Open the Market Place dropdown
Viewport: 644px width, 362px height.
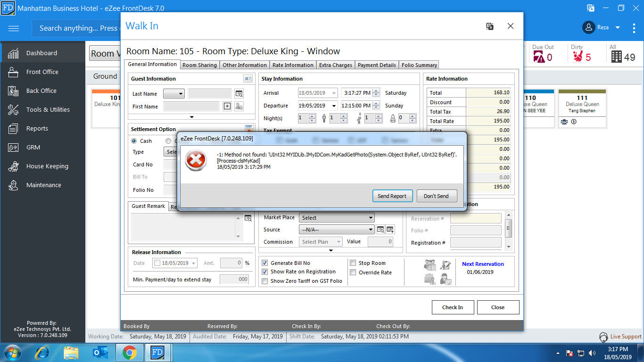pyautogui.click(x=337, y=218)
